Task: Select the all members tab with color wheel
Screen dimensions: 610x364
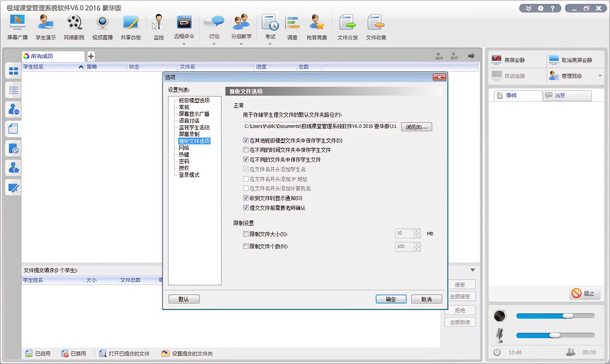Action: click(x=53, y=56)
